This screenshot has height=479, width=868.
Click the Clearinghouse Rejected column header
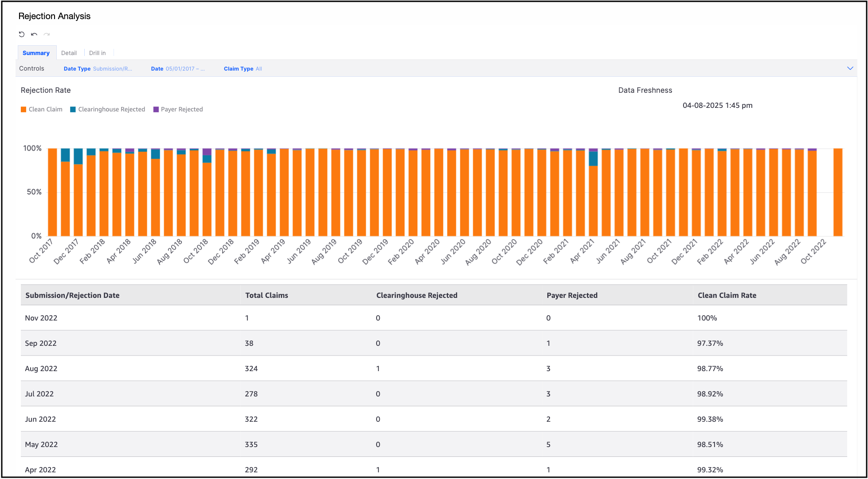pyautogui.click(x=417, y=295)
